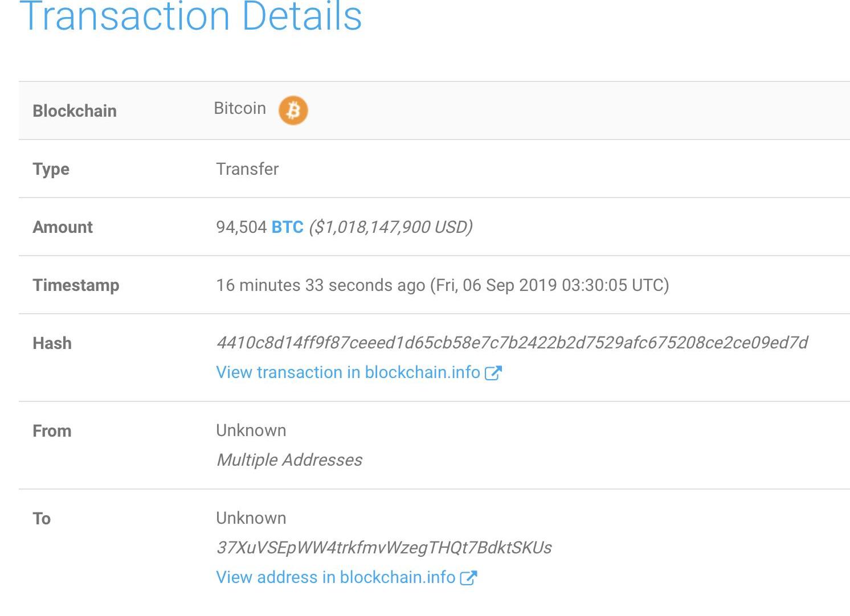Viewport: 850px width, 616px height.
Task: Click external link icon beside transaction link
Action: (x=493, y=373)
